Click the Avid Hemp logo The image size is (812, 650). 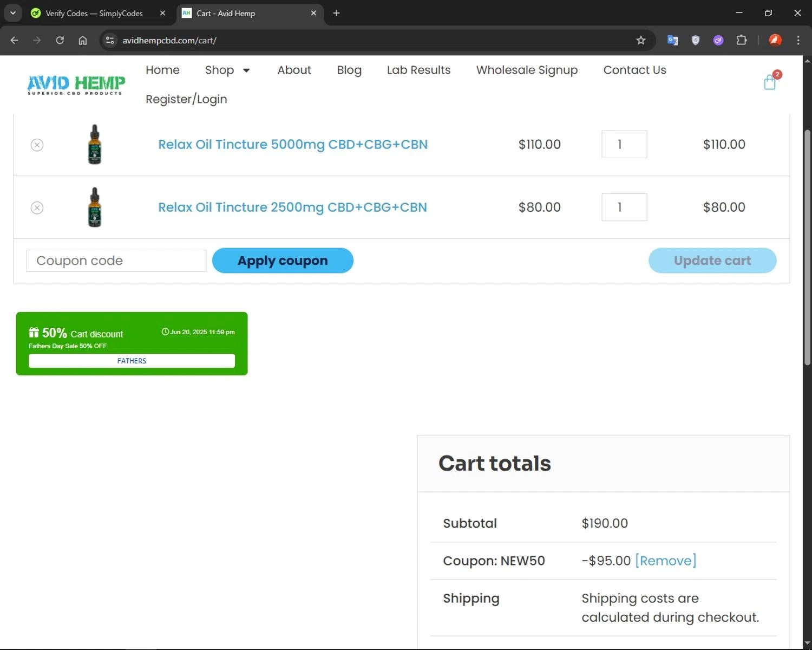[x=76, y=85]
